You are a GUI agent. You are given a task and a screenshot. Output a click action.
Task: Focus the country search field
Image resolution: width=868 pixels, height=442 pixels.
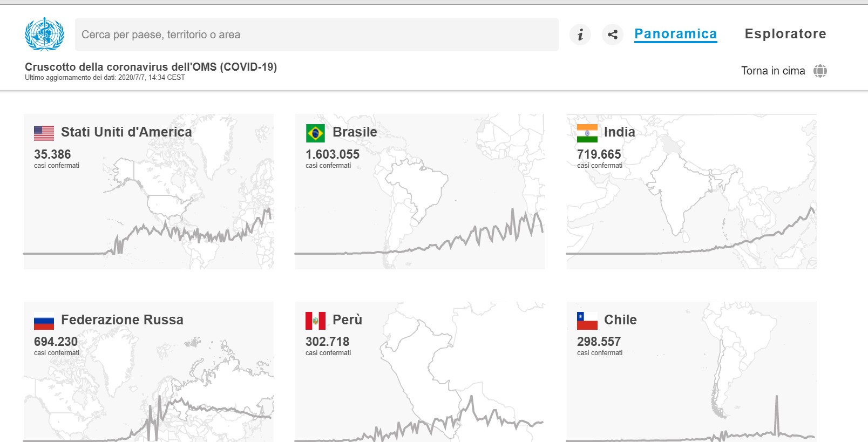click(x=316, y=35)
